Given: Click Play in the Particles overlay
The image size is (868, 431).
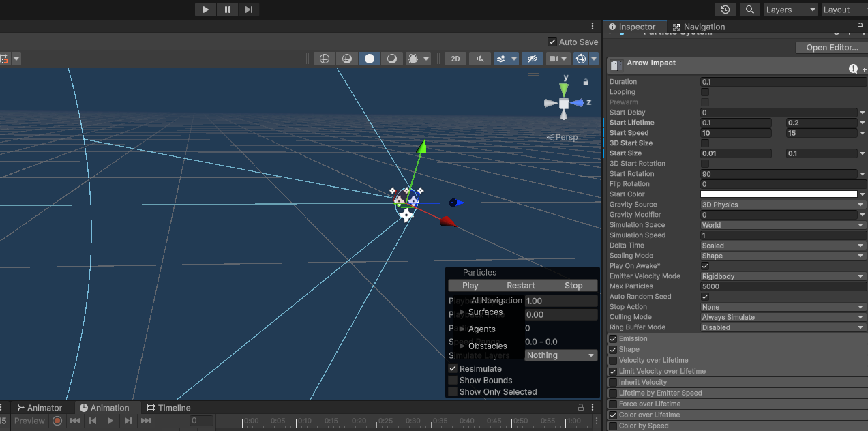Looking at the screenshot, I should coord(470,286).
